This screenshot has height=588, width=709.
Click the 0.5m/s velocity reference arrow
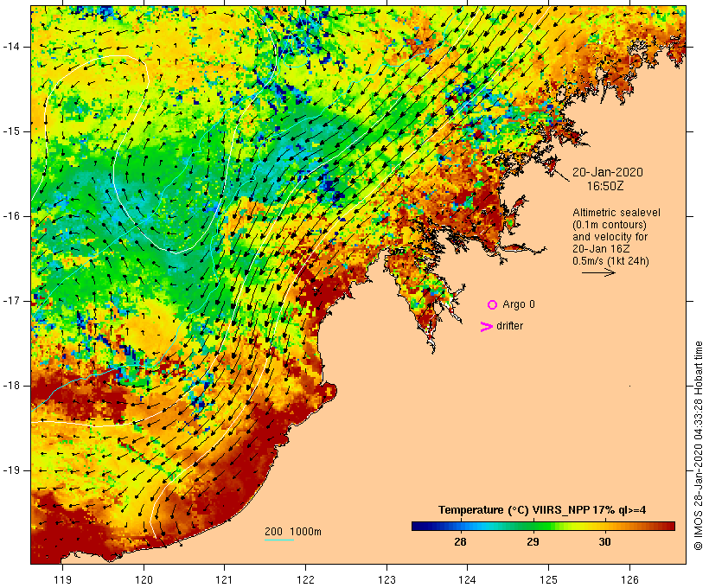598,272
